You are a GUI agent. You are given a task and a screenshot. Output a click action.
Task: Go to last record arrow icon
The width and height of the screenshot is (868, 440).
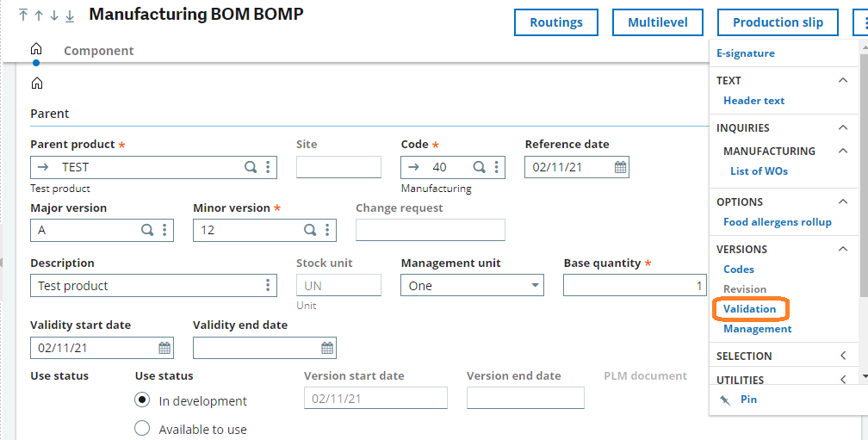(70, 15)
